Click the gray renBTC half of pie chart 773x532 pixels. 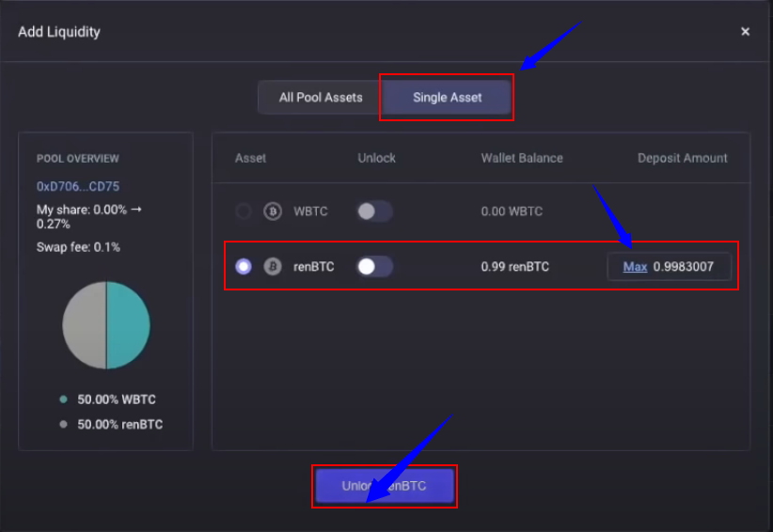click(x=85, y=325)
